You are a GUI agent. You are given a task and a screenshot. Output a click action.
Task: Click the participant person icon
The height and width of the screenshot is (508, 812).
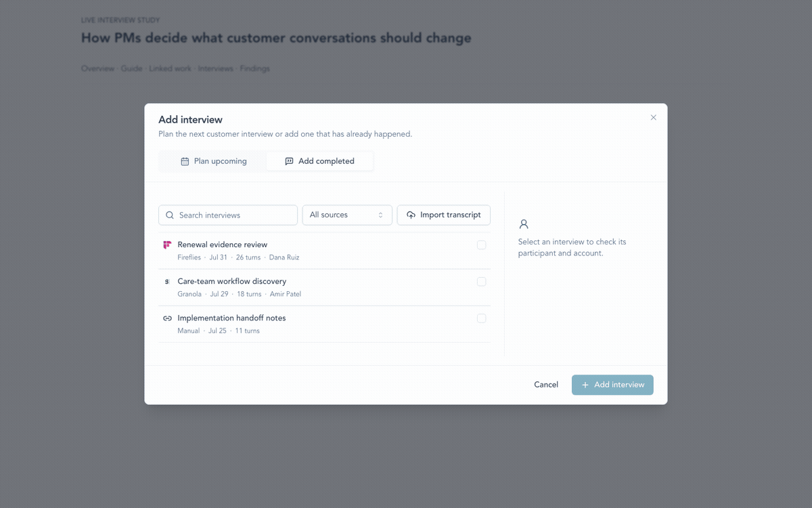click(523, 224)
